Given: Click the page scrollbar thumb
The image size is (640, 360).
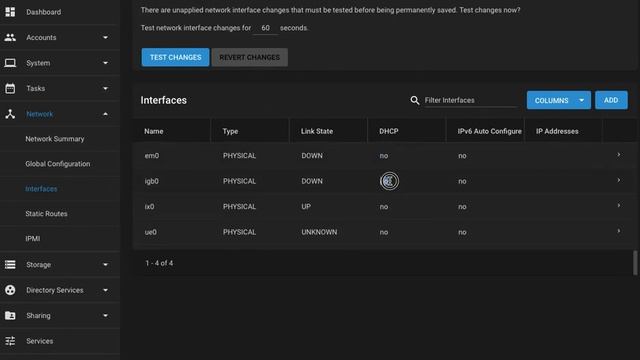Looking at the screenshot, I should pos(635,263).
